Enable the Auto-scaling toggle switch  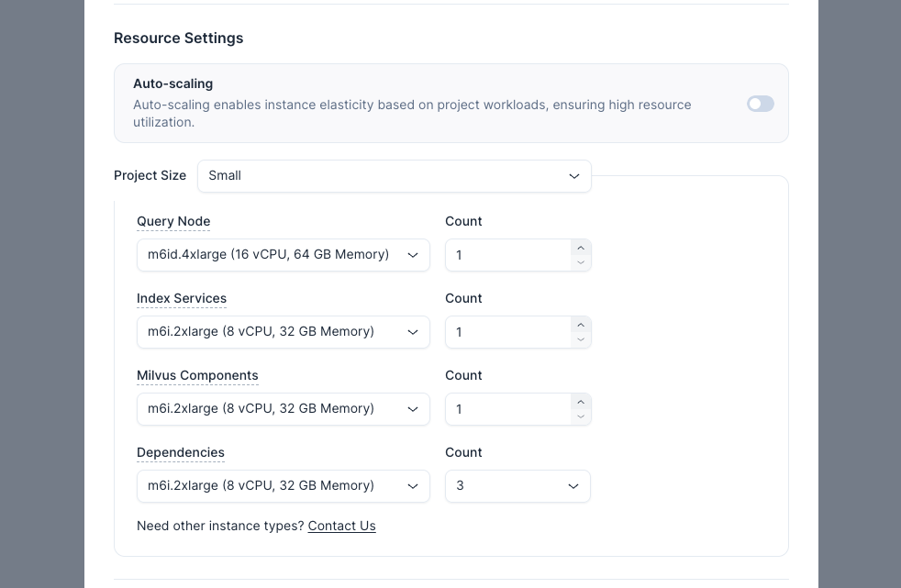point(760,104)
